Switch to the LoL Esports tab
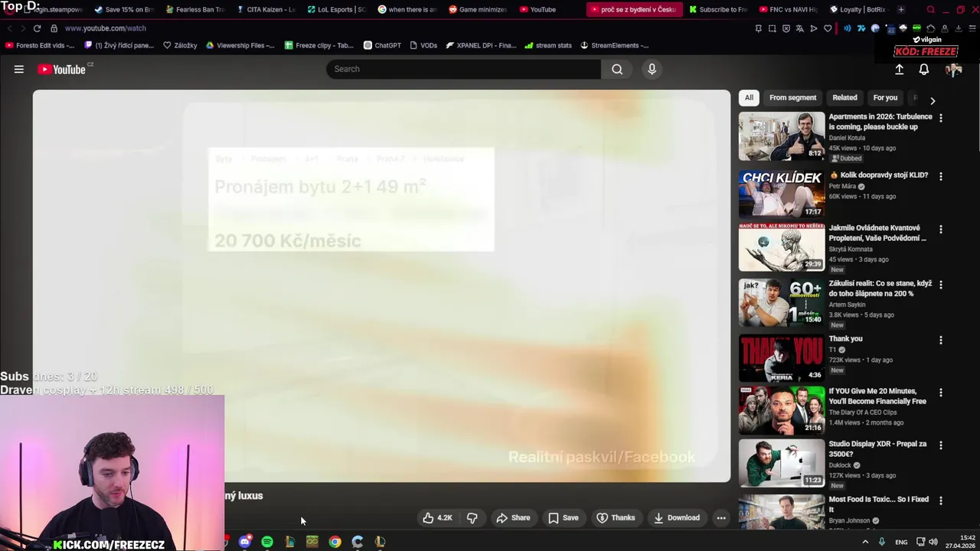The height and width of the screenshot is (551, 980). click(x=337, y=9)
